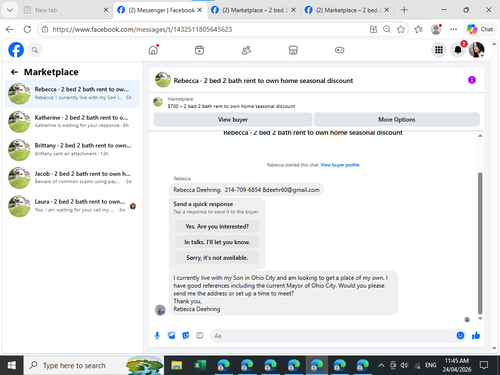Open Jacob conversation in chat list
Screen dimensions: 500x375
(72, 178)
